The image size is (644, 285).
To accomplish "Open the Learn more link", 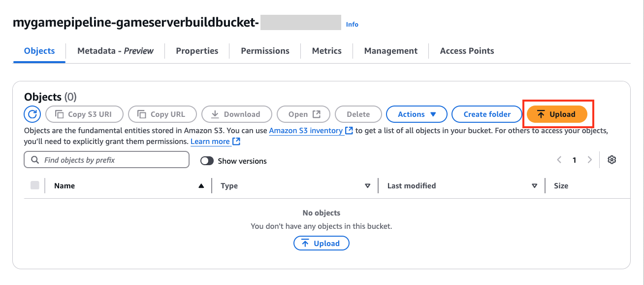I will [211, 141].
